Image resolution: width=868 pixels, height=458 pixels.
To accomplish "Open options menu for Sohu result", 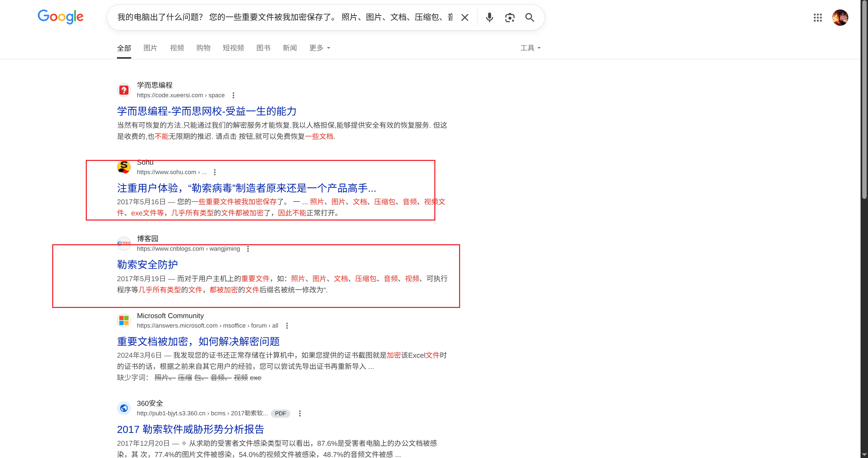I will pos(215,172).
